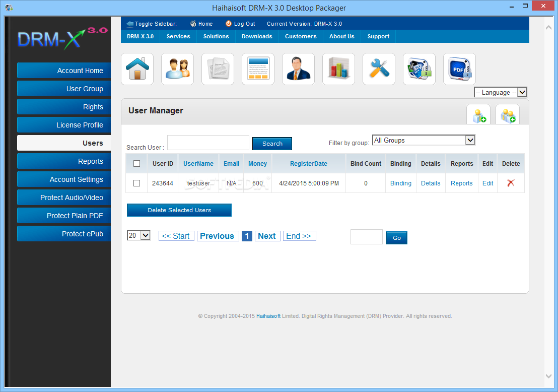This screenshot has height=392, width=558.
Task: Click the Haihaisoft footer link
Action: pyautogui.click(x=268, y=316)
